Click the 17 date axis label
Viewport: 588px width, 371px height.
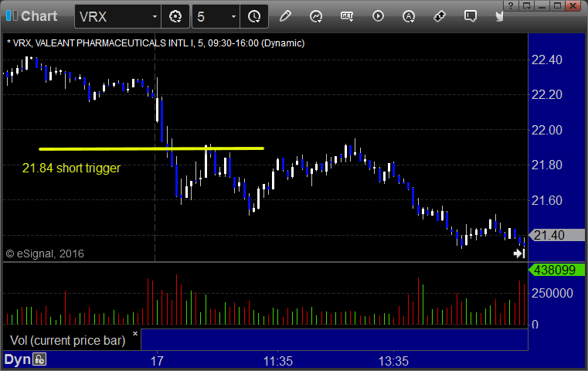(157, 361)
